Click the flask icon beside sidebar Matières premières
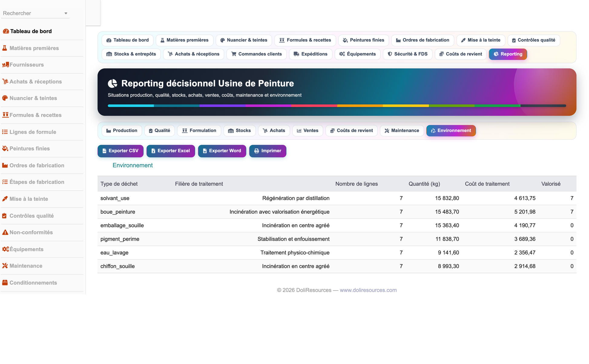This screenshot has width=589, height=364. click(5, 48)
